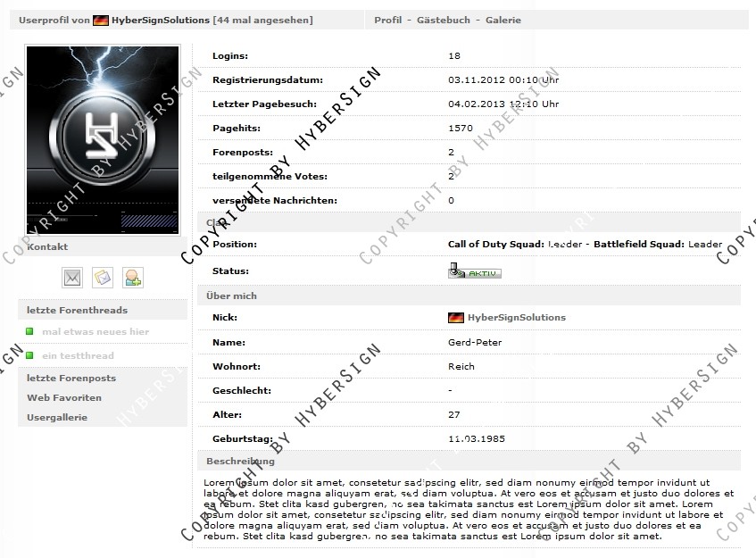Click green square beside 'ein testthread'

pyautogui.click(x=29, y=355)
